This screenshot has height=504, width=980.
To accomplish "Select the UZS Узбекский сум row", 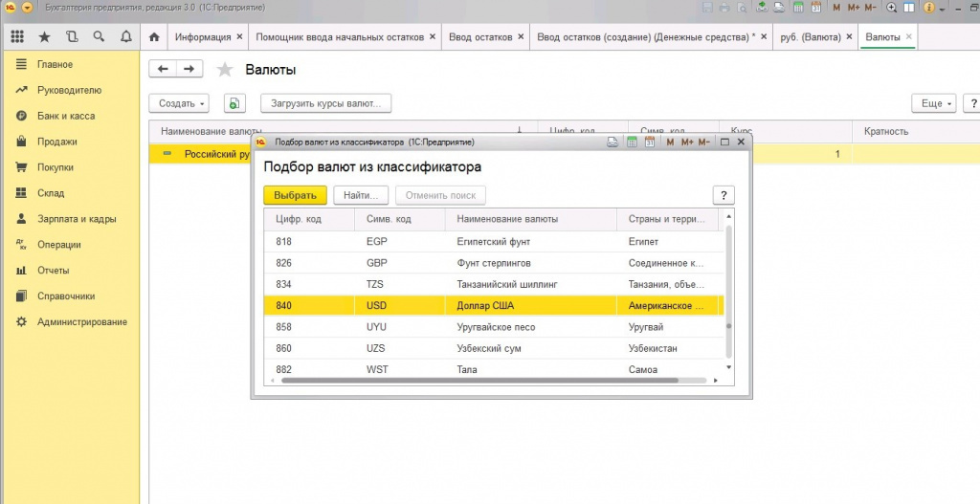I will click(494, 348).
